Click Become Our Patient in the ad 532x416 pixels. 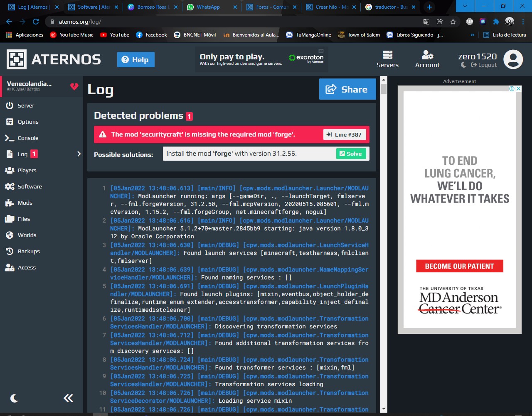pyautogui.click(x=460, y=266)
